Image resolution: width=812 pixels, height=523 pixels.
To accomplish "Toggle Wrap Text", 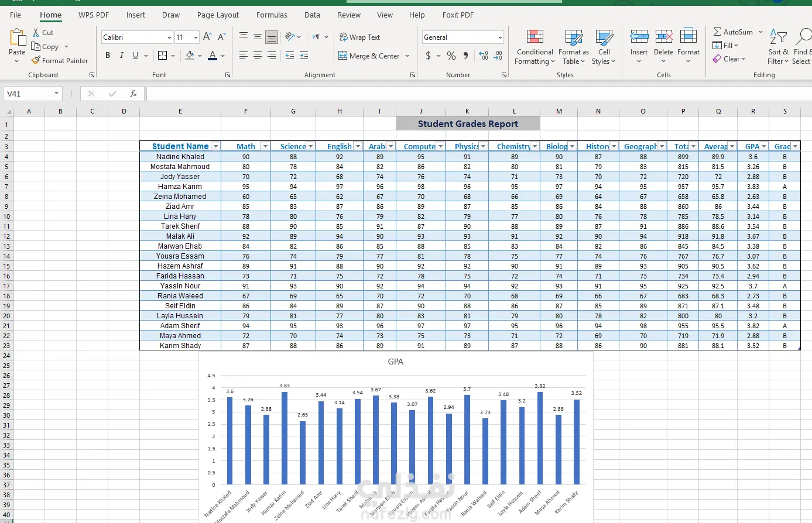I will click(359, 37).
